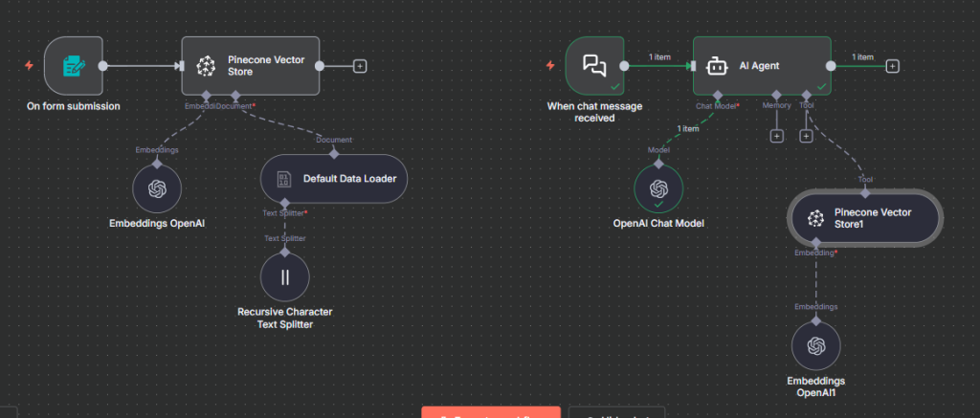Open the AI Agent node
980x418 pixels.
761,66
